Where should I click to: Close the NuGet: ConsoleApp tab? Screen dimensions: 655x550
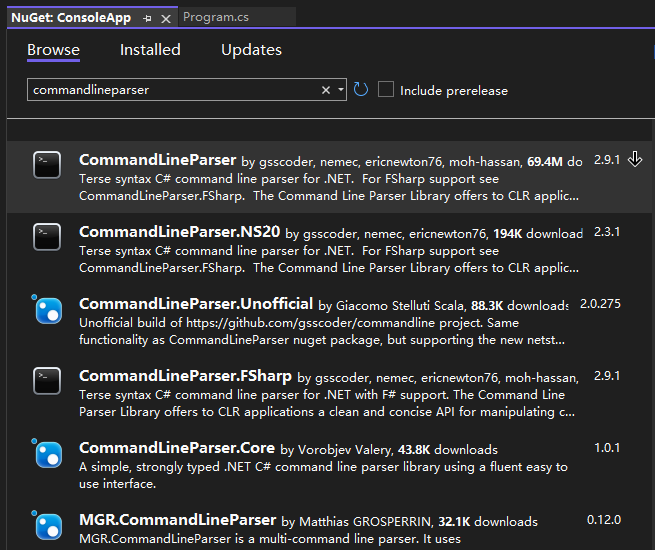(x=166, y=19)
